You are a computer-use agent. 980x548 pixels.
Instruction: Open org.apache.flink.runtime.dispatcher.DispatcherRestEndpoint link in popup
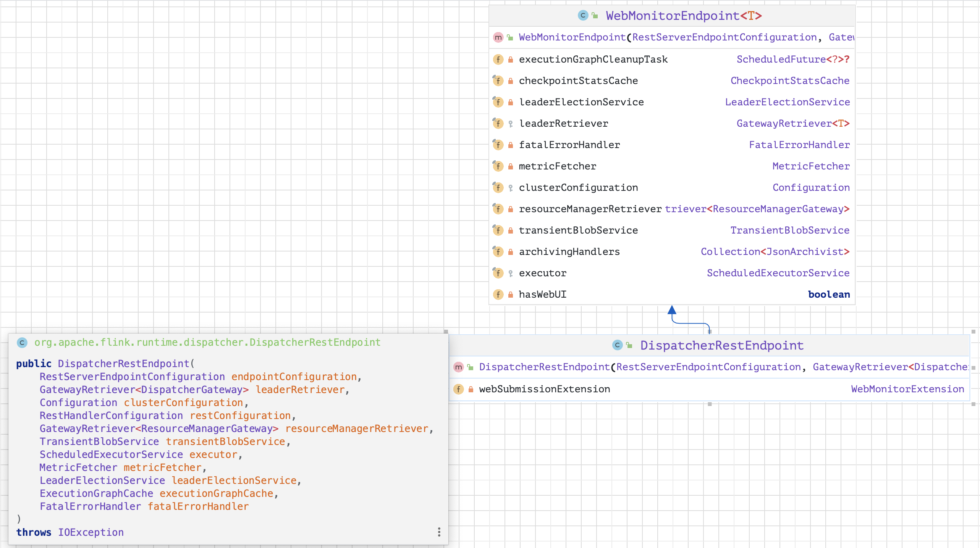(207, 342)
